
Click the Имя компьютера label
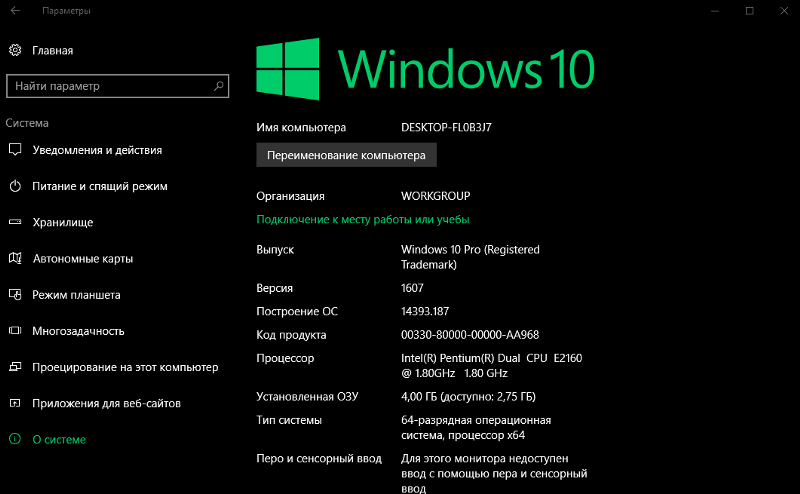click(x=301, y=128)
